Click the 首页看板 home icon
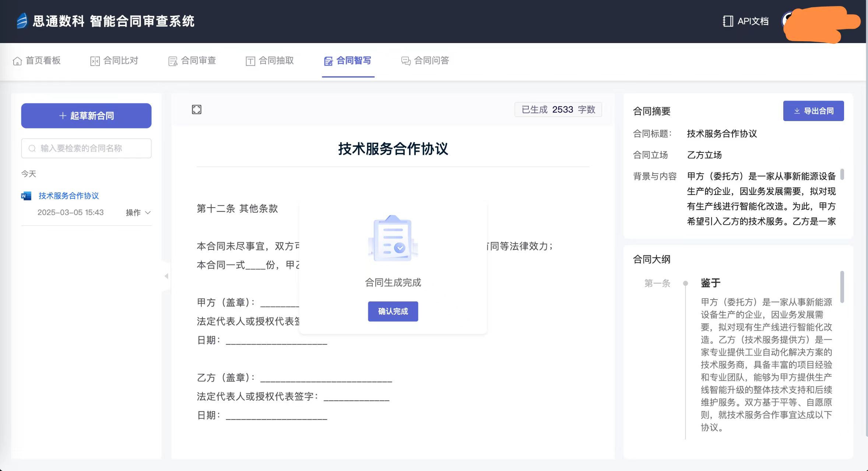The width and height of the screenshot is (868, 471). (17, 61)
